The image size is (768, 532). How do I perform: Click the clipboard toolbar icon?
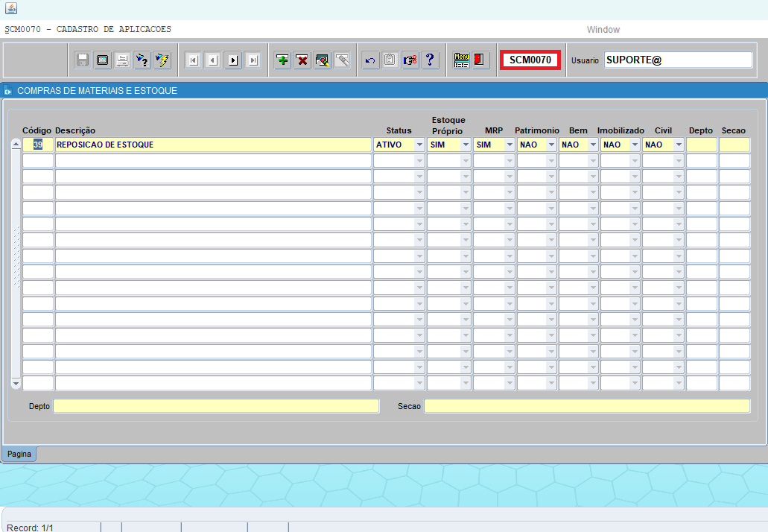coord(390,60)
